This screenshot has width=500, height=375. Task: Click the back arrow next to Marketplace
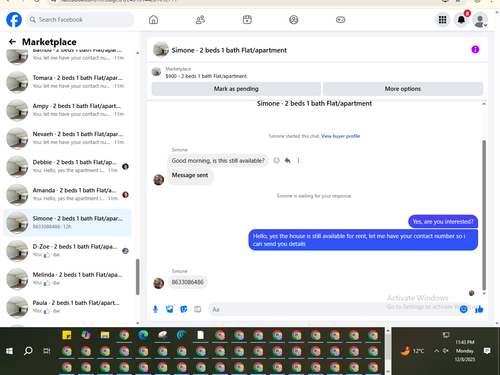coord(12,42)
